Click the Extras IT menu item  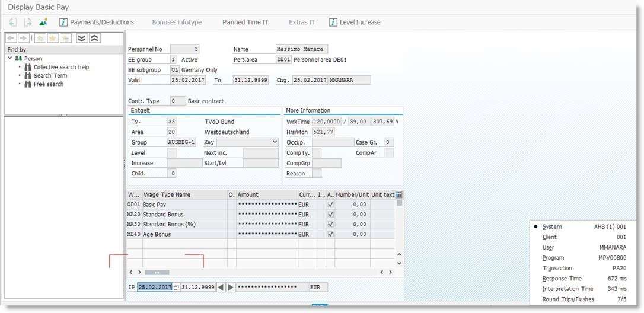(302, 23)
